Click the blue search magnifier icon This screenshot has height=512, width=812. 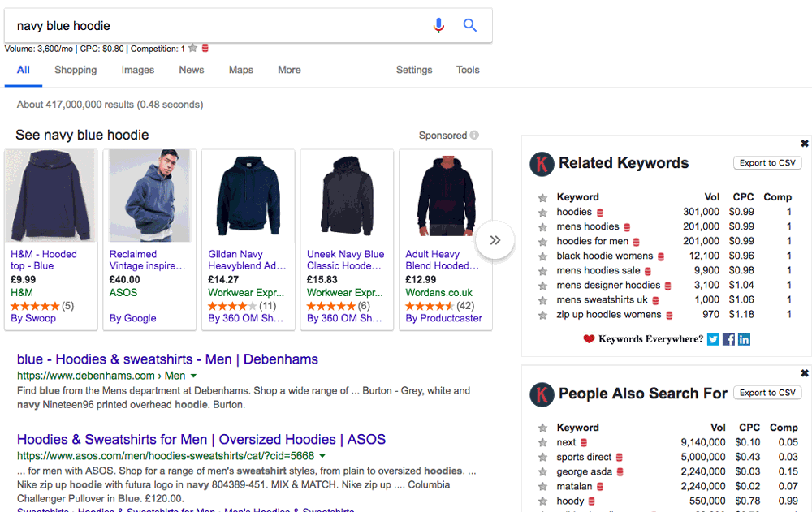coord(470,25)
